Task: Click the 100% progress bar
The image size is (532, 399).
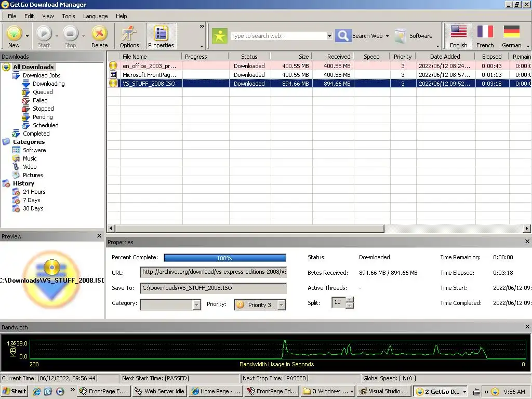Action: coord(224,258)
